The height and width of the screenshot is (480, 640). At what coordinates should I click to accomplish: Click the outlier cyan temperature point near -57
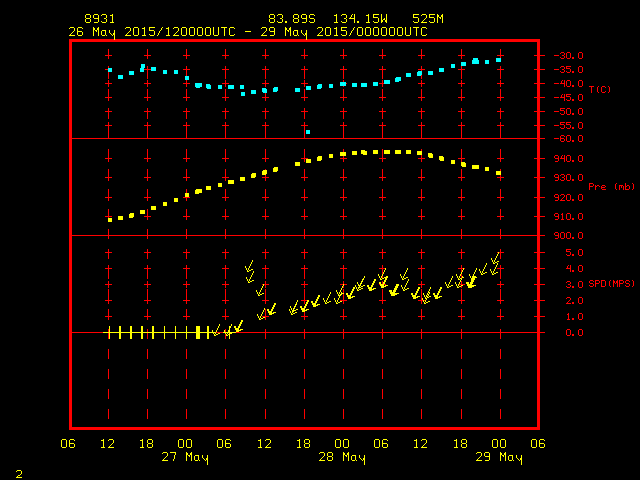pos(308,132)
